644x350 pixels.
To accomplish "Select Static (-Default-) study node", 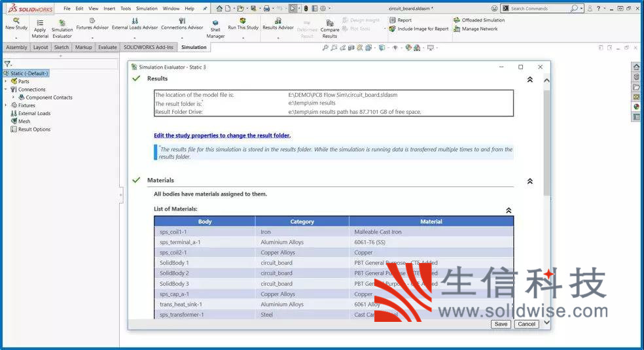I will 26,73.
